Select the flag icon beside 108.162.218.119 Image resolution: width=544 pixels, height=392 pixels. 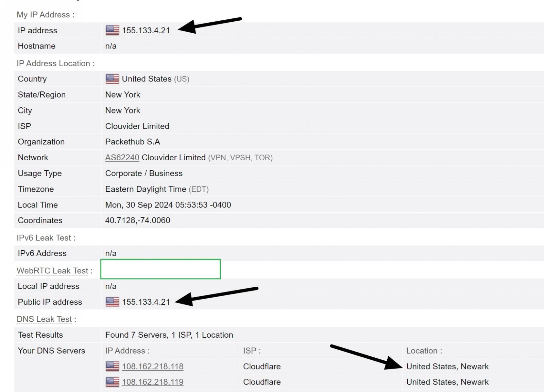pos(112,382)
